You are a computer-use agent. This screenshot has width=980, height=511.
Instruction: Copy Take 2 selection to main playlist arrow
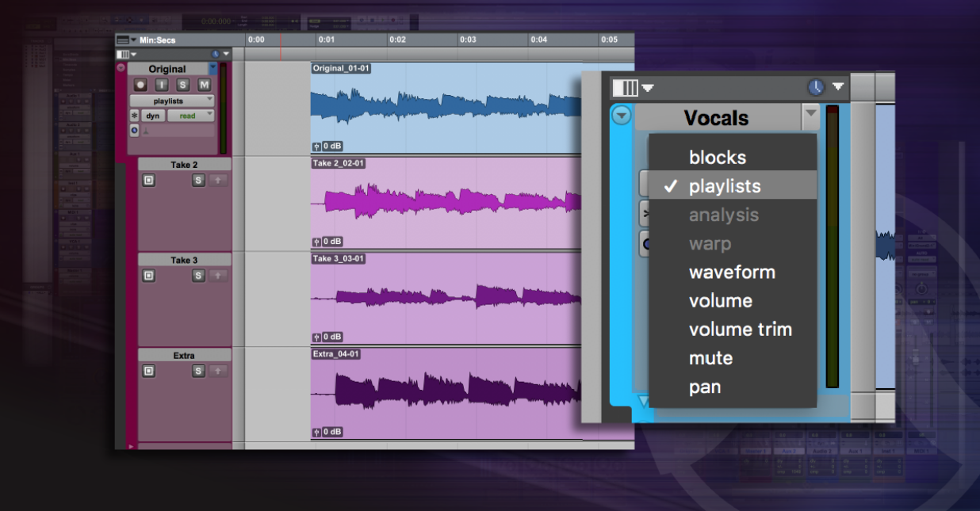pyautogui.click(x=219, y=181)
